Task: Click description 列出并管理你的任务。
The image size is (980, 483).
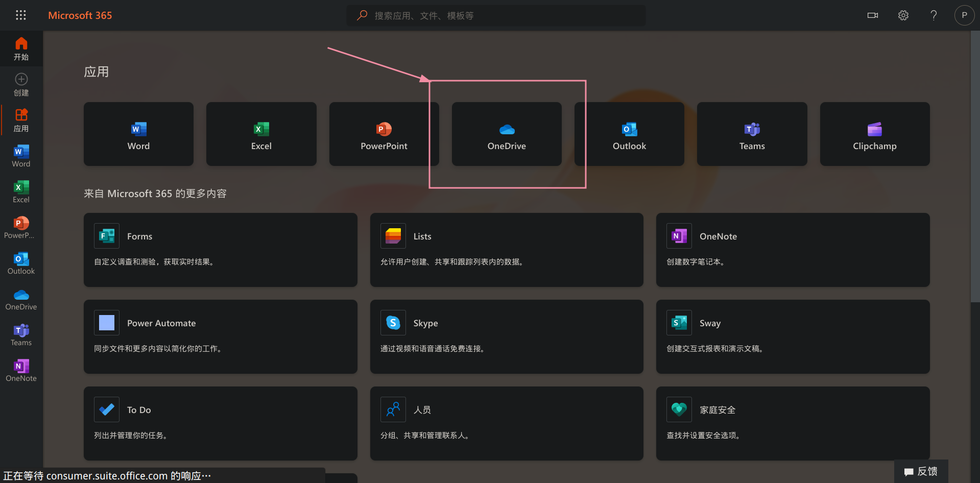Action: point(132,436)
